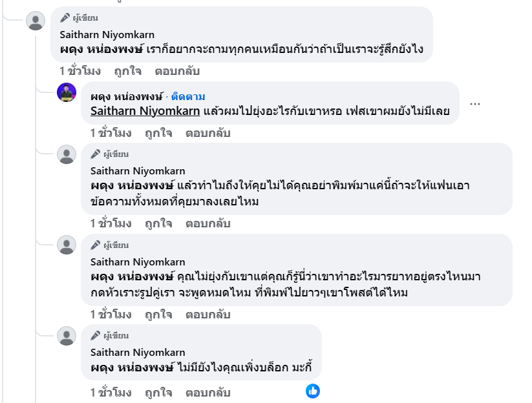This screenshot has height=403, width=532.
Task: Click the avatar beside the 'ไม่มียังไงคุณเพิ่งบล็อก' comment
Action: coord(67,335)
